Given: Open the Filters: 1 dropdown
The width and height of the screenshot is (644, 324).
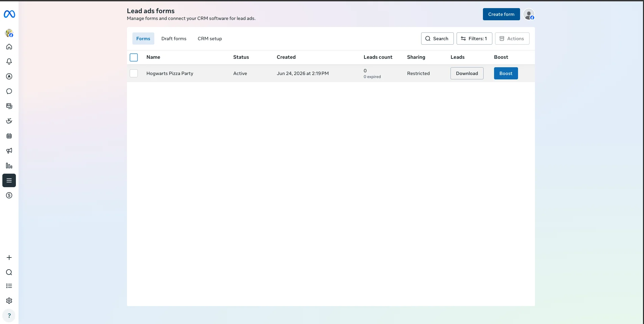Looking at the screenshot, I should pyautogui.click(x=474, y=39).
